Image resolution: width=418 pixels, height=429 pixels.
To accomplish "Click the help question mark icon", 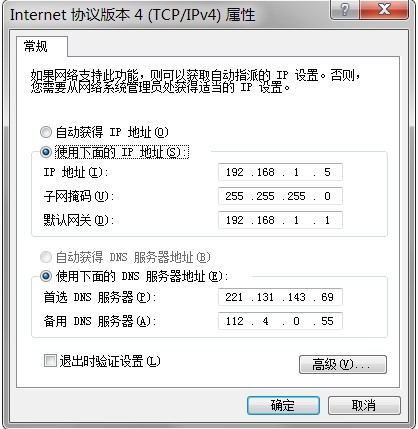I will click(x=344, y=9).
